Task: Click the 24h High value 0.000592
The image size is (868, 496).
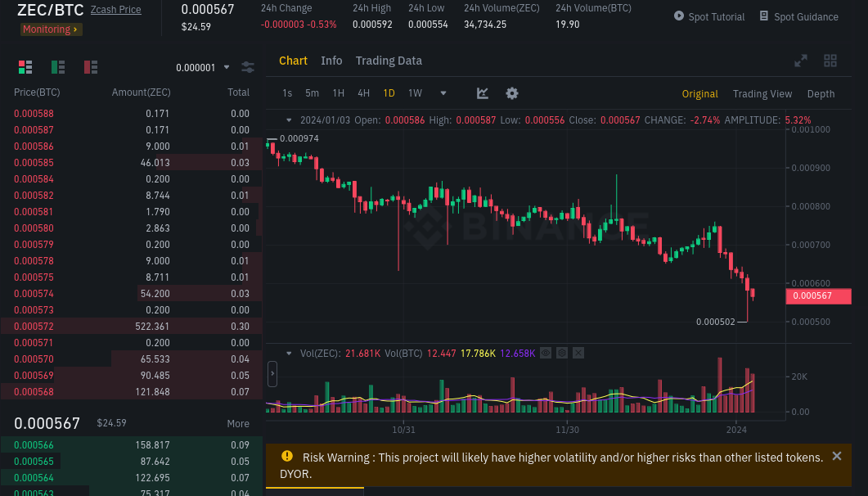Action: (372, 25)
